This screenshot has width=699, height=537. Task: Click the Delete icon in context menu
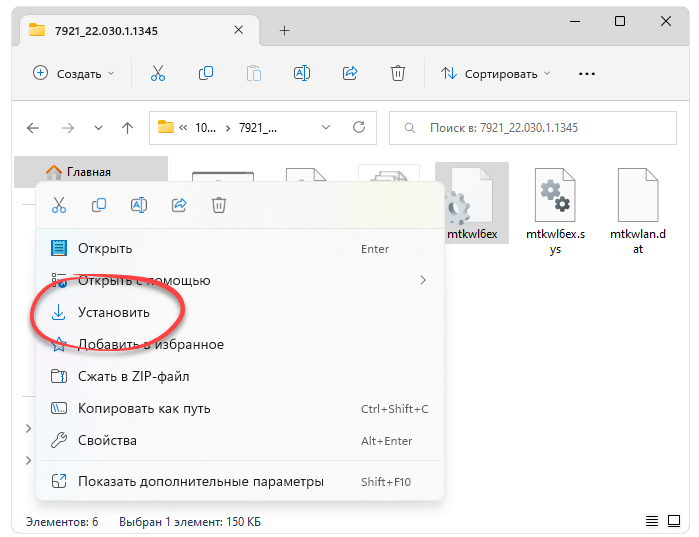[x=219, y=205]
